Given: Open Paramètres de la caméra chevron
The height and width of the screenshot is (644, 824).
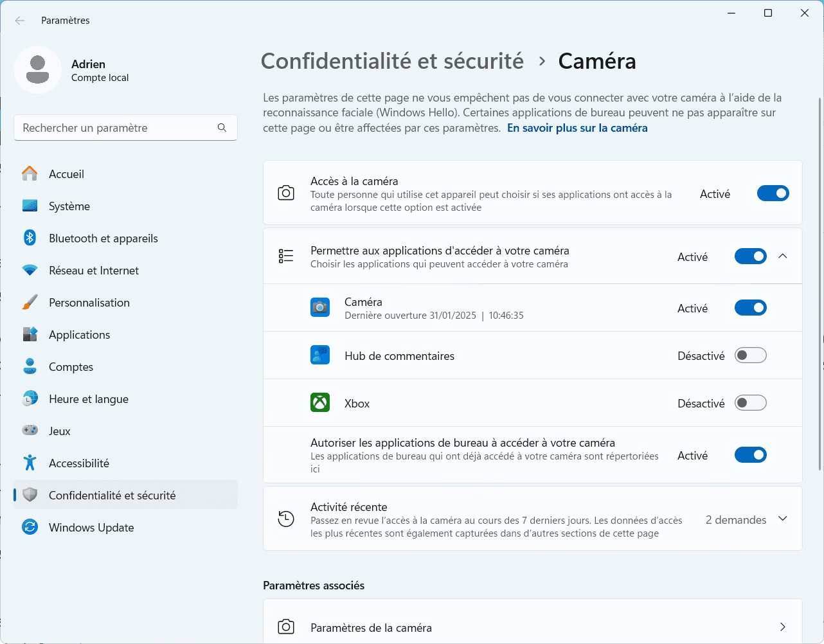Looking at the screenshot, I should pyautogui.click(x=783, y=627).
